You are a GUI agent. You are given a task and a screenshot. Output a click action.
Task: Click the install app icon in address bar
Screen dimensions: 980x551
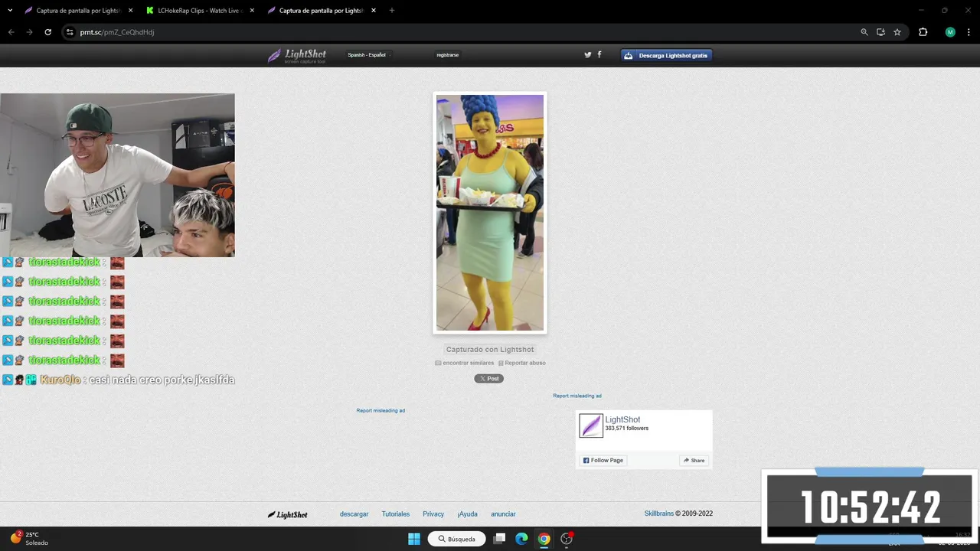pos(880,32)
